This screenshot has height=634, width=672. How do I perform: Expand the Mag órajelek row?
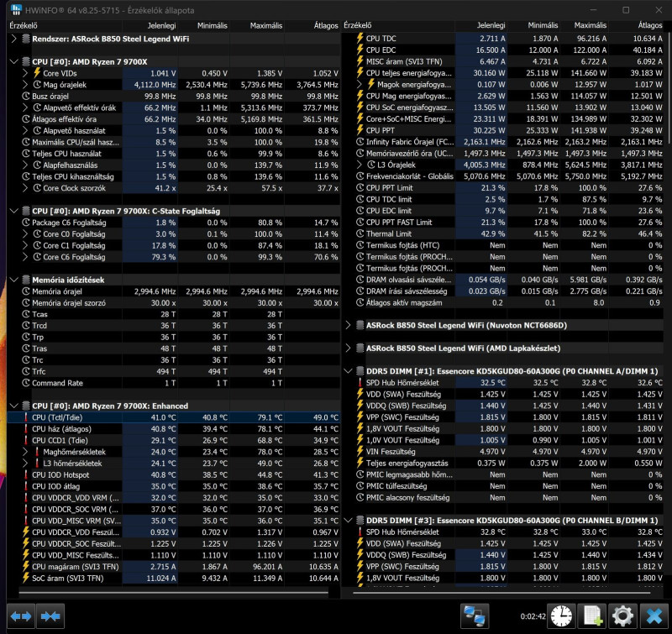click(25, 84)
